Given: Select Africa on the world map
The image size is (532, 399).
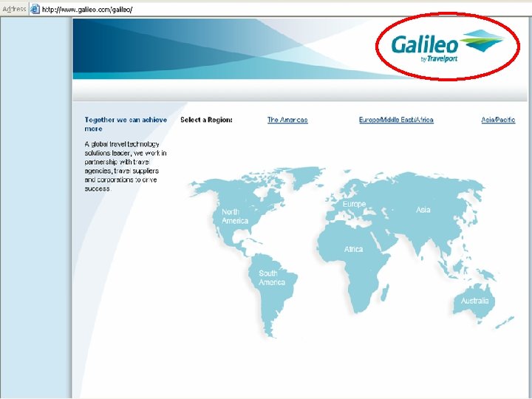Looking at the screenshot, I should click(353, 249).
